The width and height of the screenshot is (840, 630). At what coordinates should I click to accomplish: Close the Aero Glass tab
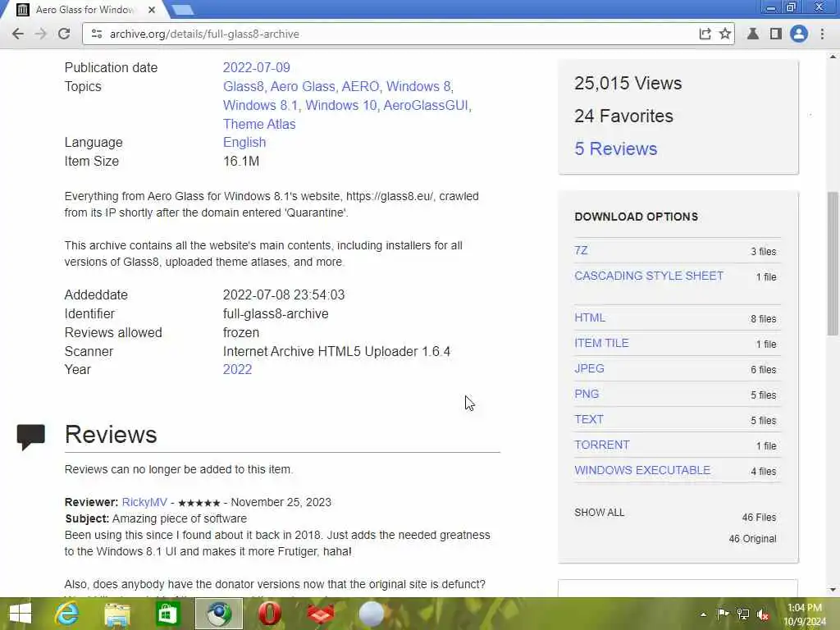click(152, 10)
